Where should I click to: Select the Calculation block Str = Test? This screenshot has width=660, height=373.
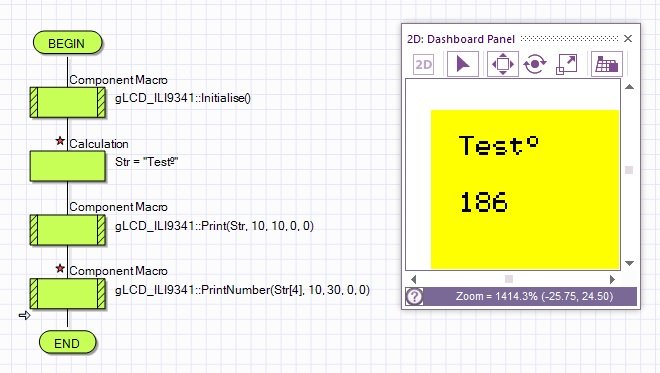pos(67,166)
